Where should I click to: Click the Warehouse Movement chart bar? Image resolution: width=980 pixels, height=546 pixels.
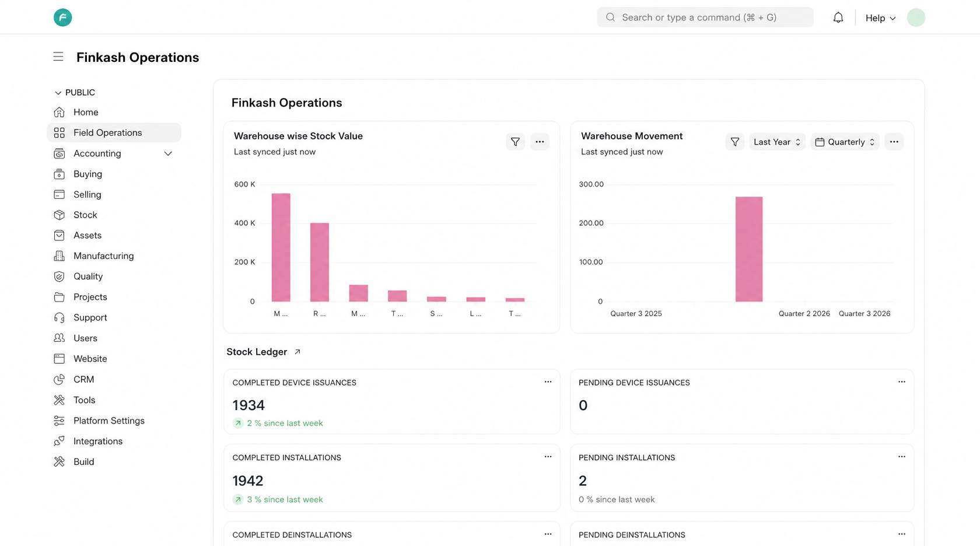point(749,249)
